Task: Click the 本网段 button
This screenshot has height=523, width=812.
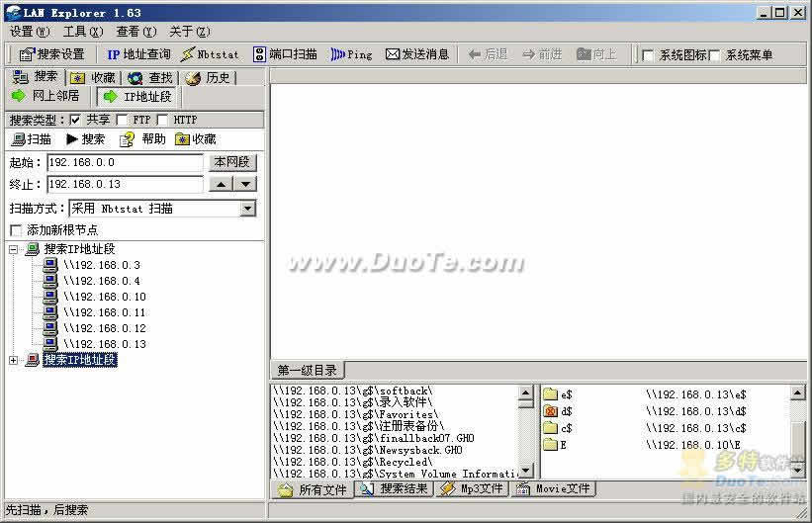Action: [x=232, y=162]
